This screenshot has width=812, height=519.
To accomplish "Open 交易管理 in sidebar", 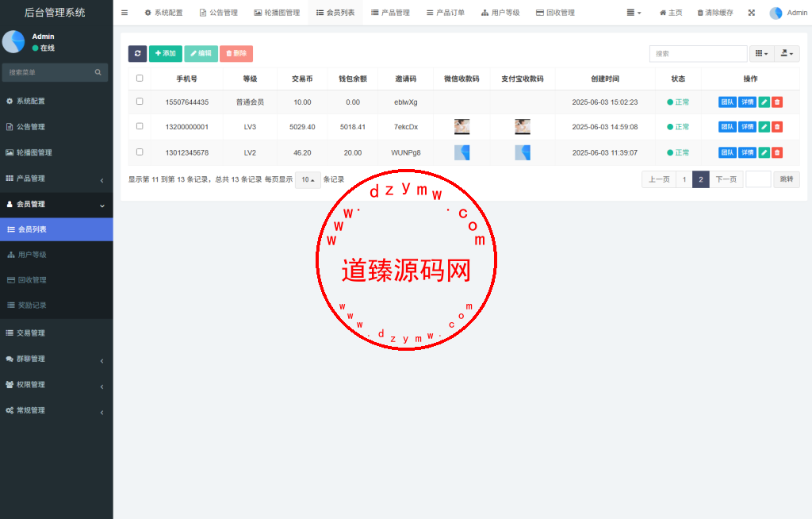I will tap(56, 333).
